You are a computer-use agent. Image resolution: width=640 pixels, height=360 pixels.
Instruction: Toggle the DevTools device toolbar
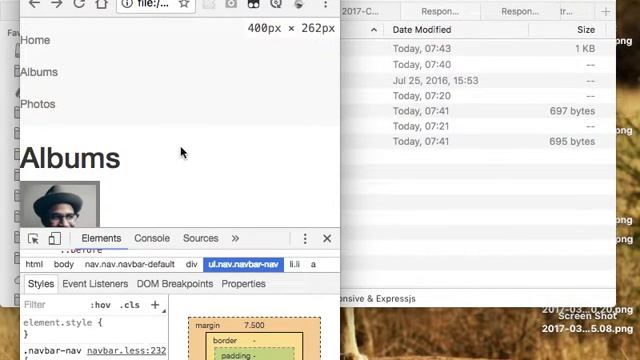pyautogui.click(x=55, y=238)
